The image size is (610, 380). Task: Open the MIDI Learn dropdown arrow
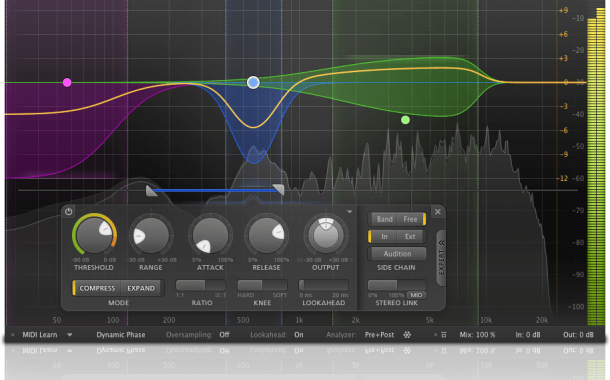(x=70, y=334)
